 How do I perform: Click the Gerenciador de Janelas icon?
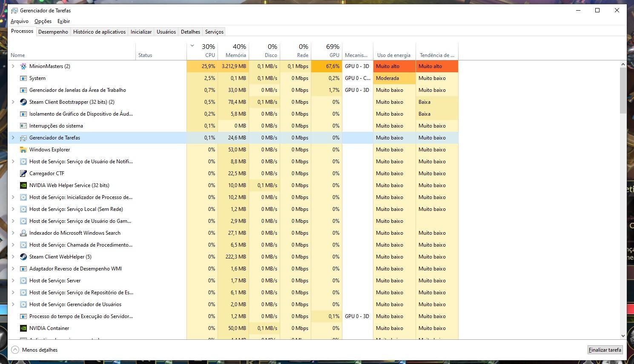(x=23, y=90)
